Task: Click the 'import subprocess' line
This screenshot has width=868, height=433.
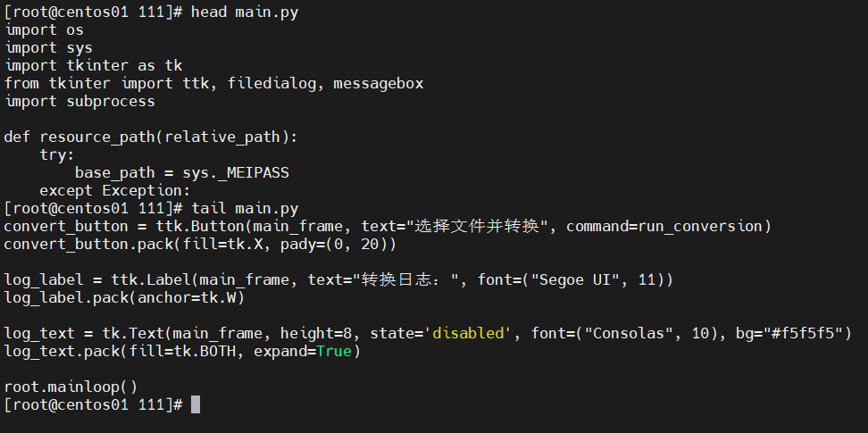Action: (79, 101)
